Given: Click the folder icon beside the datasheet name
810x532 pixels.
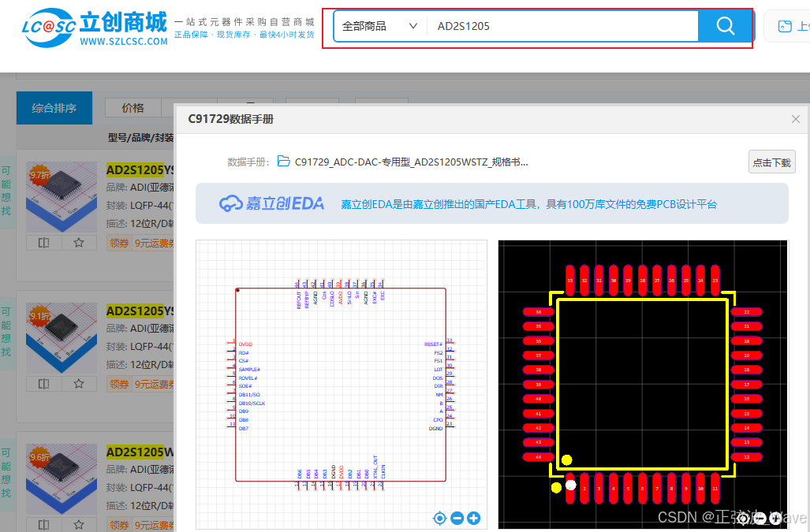Looking at the screenshot, I should click(x=284, y=162).
